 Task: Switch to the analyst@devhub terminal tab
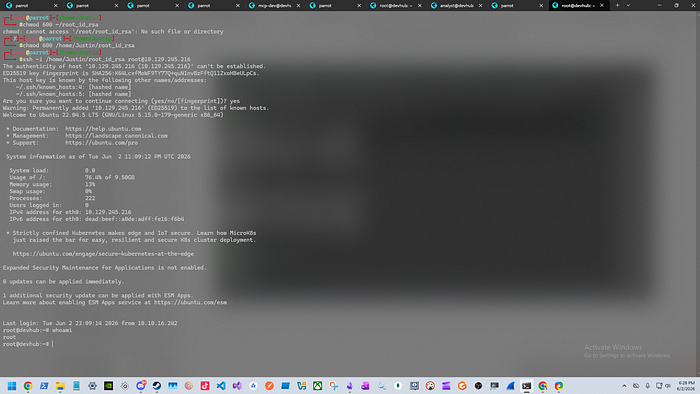click(456, 5)
